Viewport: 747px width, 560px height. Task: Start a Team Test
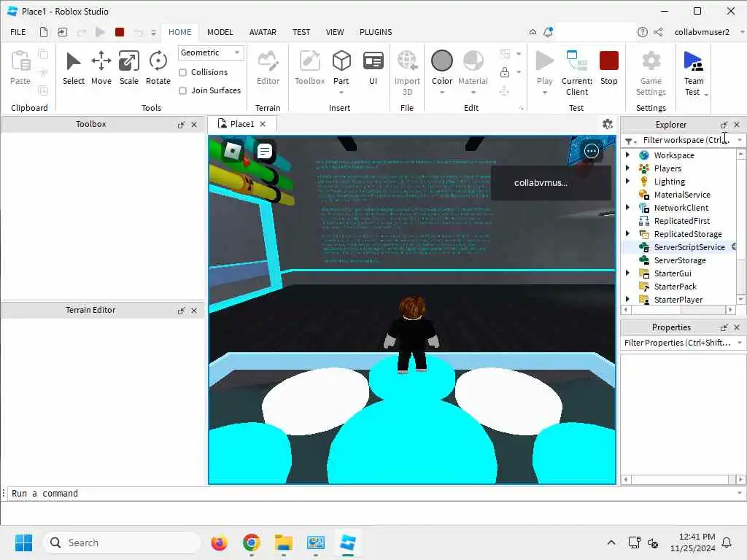tap(693, 73)
